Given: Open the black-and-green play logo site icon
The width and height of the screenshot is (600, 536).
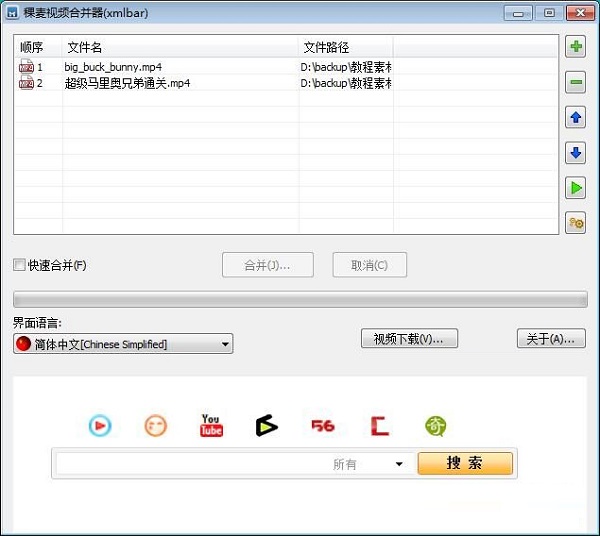Looking at the screenshot, I should pos(267,425).
